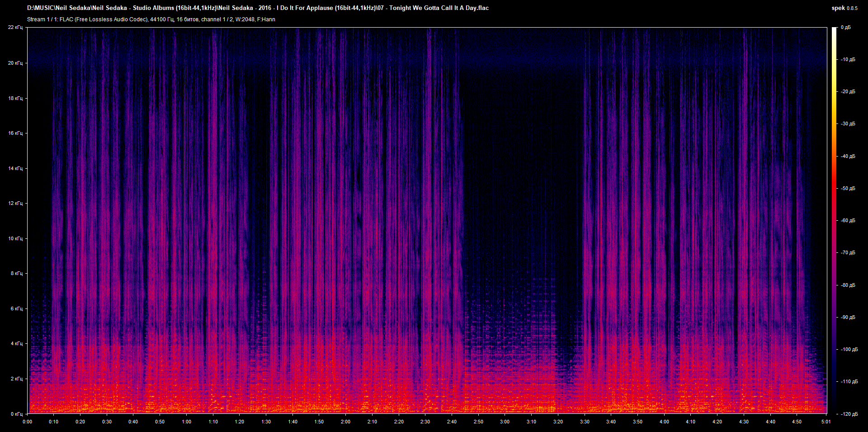
Task: Click the 0:50 time axis label
Action: tap(160, 422)
